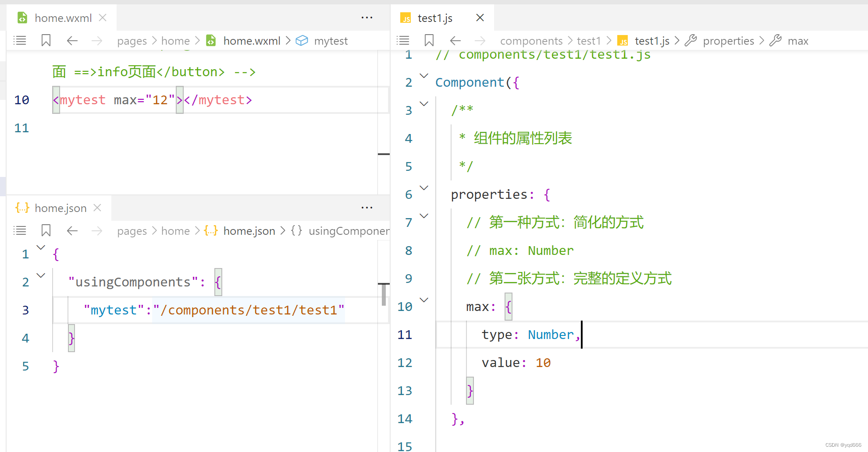Image resolution: width=868 pixels, height=452 pixels.
Task: Click the mytest breadcrumb symbol
Action: click(x=331, y=41)
